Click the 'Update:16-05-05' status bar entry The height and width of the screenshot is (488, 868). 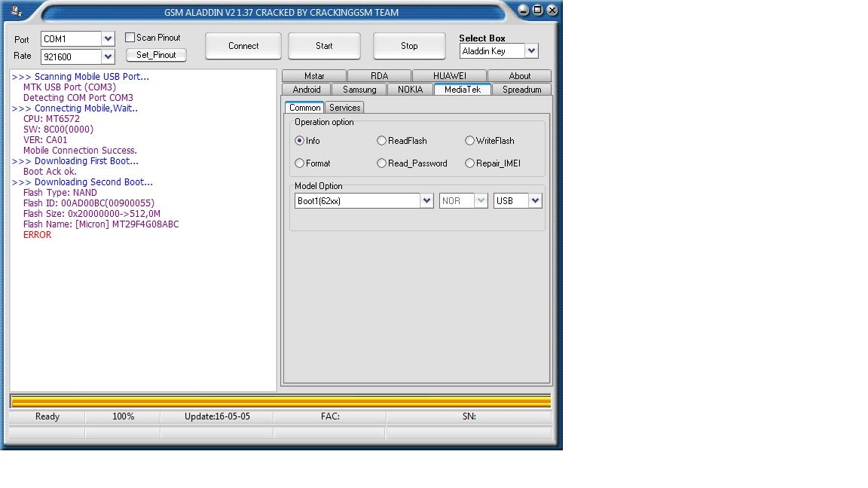(x=217, y=416)
